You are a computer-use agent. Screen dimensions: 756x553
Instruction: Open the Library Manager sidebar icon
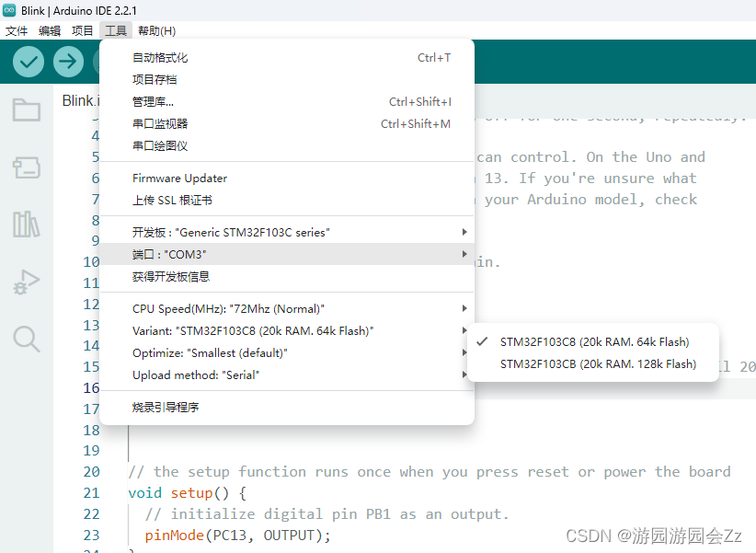click(27, 225)
